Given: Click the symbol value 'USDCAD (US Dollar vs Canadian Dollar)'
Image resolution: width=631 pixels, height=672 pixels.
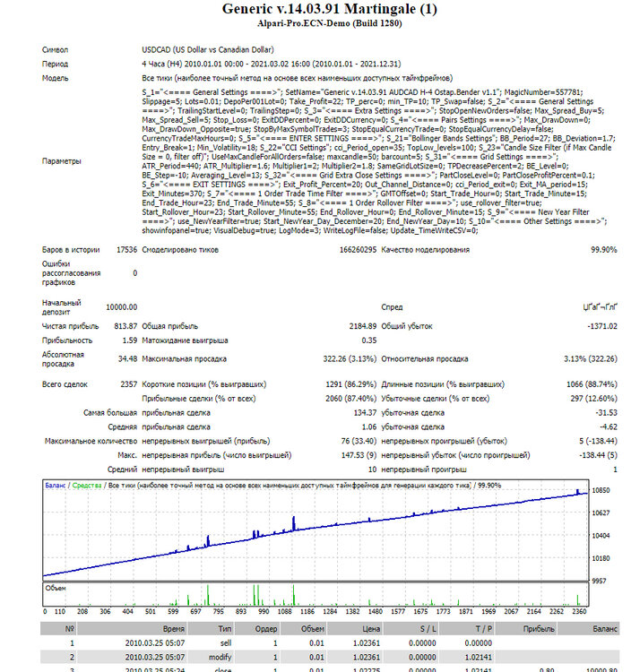Looking at the screenshot, I should point(208,49).
